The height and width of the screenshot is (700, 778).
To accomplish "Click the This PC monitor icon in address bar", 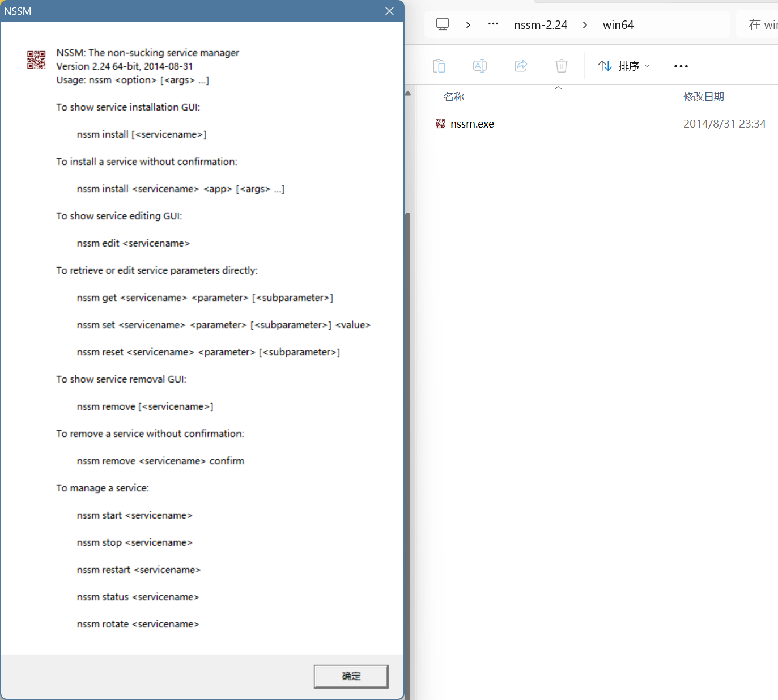I will click(x=443, y=24).
